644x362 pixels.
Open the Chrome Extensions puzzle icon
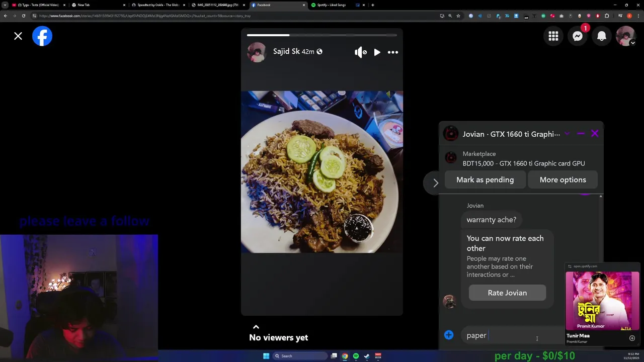(x=607, y=16)
